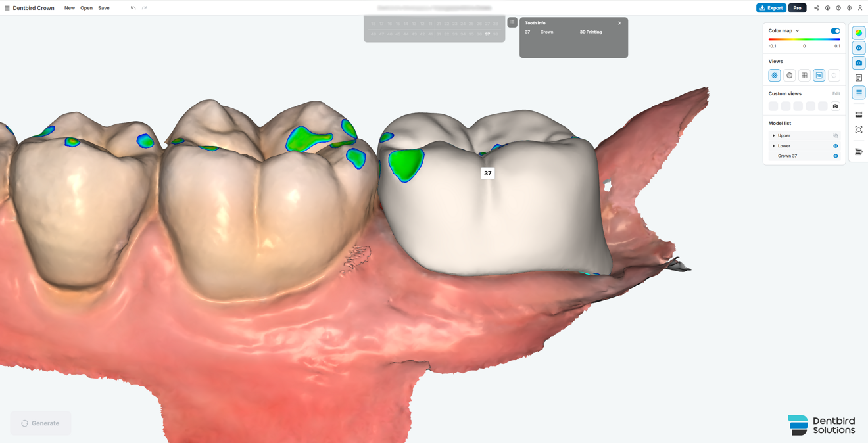Select the grid layout view icon
The image size is (868, 443).
pos(804,75)
